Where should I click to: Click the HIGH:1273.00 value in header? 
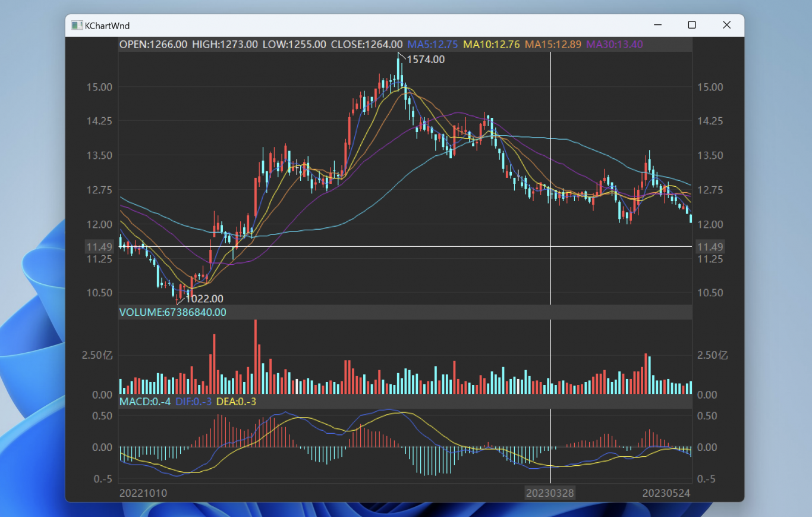225,45
